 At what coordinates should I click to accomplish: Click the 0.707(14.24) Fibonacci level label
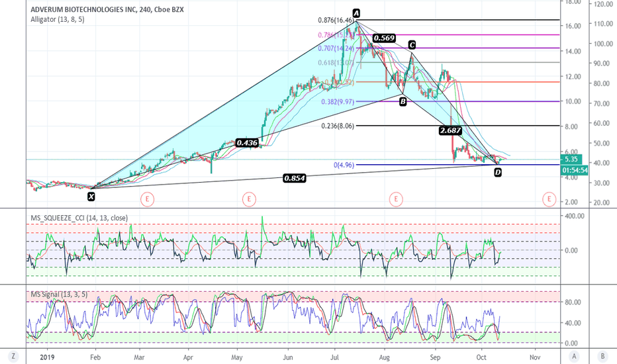[x=336, y=48]
